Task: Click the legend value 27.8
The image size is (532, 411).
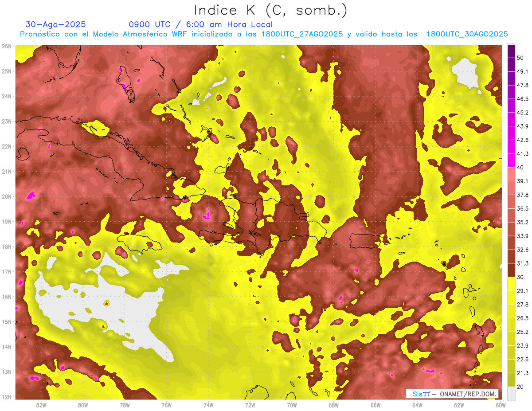Action: [522, 304]
